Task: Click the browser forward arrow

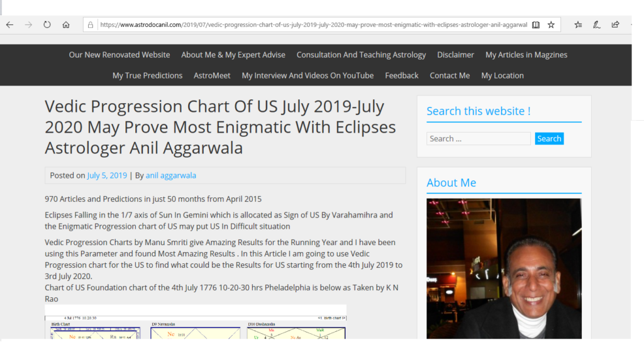Action: [x=28, y=25]
